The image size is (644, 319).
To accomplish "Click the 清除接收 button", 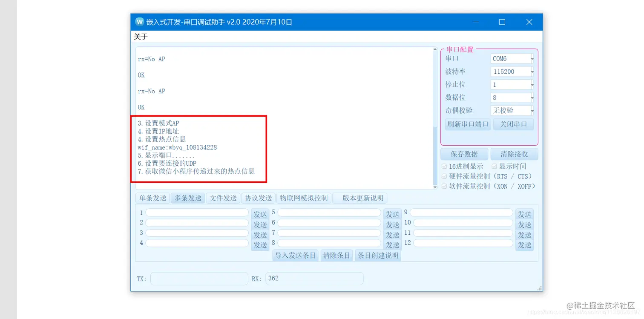I will tap(514, 154).
